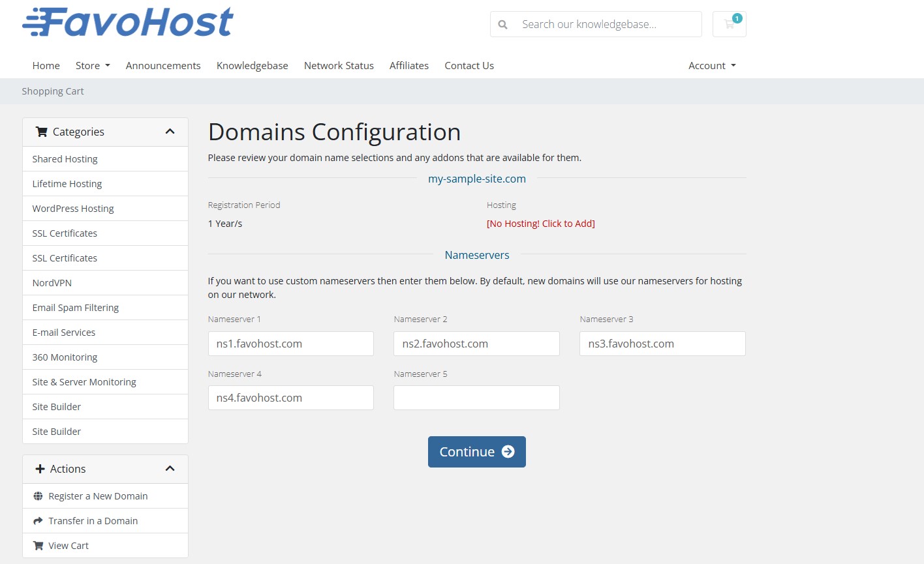Click the globe icon for Register a New Domain
924x564 pixels.
[x=38, y=496]
